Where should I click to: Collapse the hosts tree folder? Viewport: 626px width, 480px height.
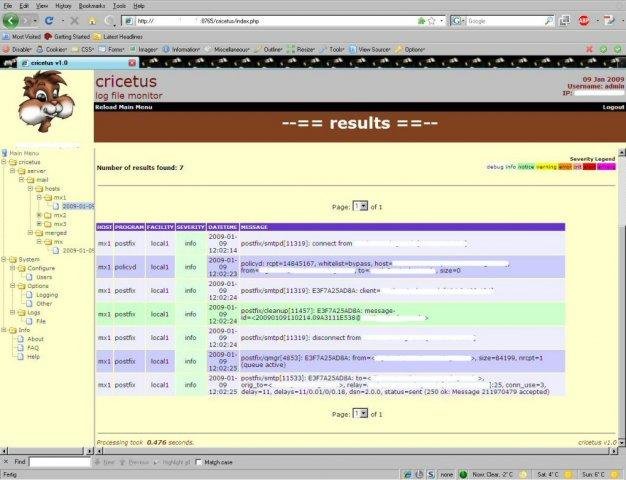pos(30,188)
